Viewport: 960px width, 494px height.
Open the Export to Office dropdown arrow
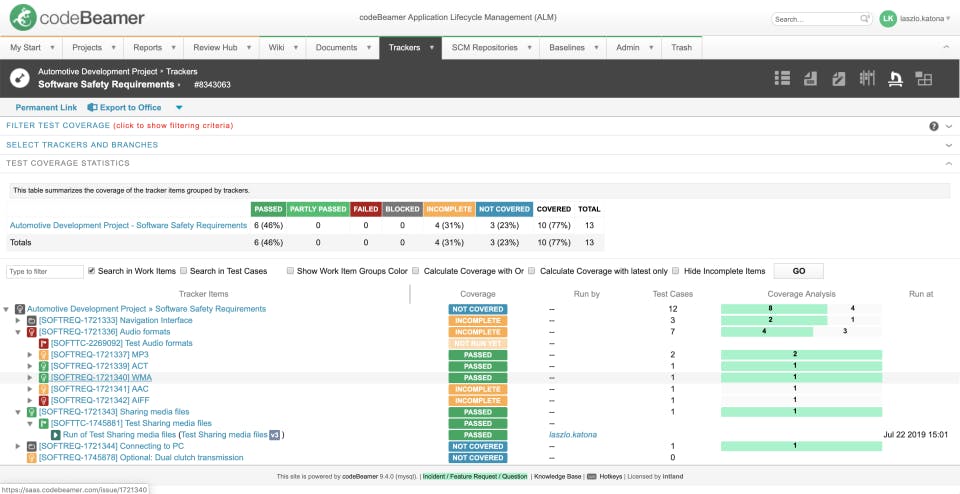[179, 108]
